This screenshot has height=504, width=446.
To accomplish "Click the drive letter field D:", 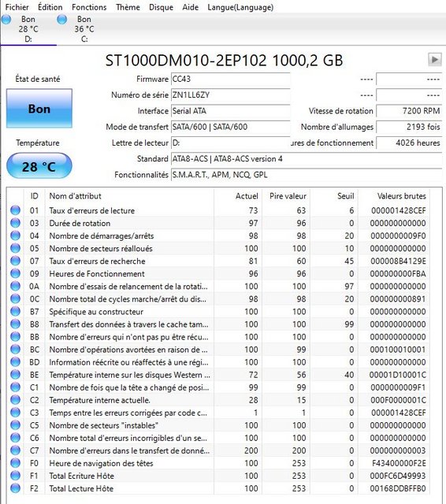I will pos(231,143).
